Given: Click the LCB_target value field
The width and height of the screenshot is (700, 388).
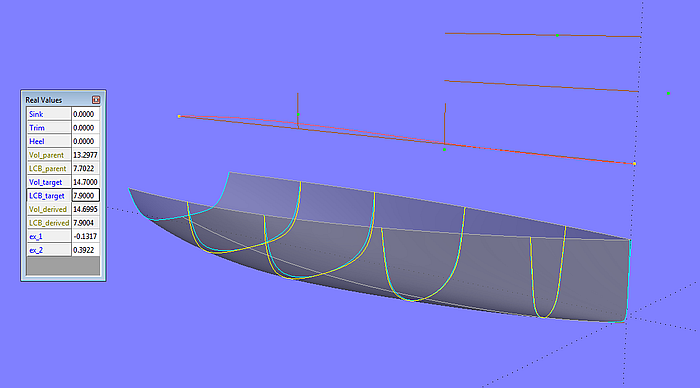Looking at the screenshot, I should tap(85, 196).
